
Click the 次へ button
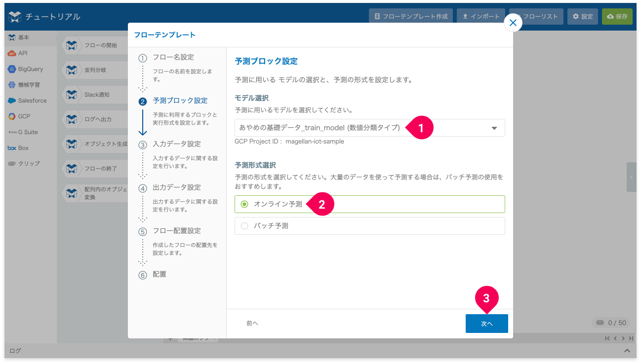[486, 324]
